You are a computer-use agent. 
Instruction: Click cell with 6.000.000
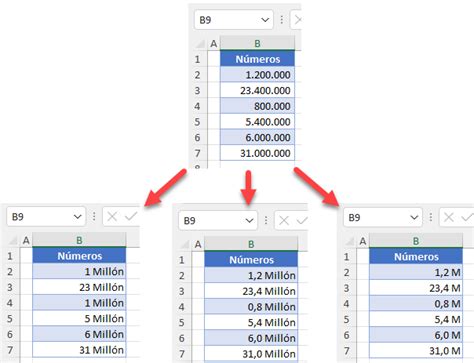(x=257, y=137)
